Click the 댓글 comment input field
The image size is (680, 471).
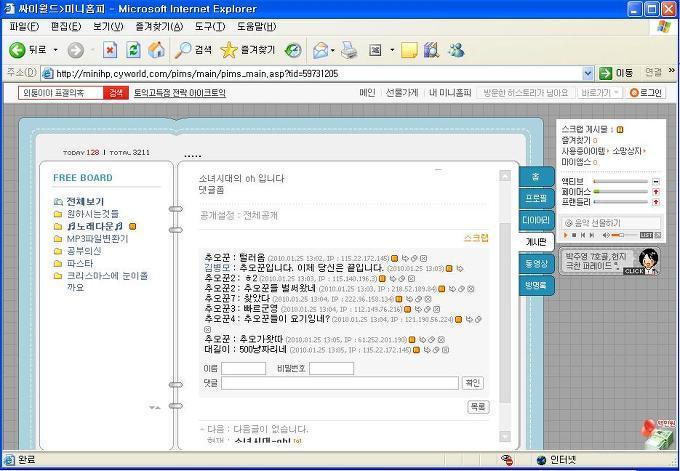pyautogui.click(x=340, y=383)
